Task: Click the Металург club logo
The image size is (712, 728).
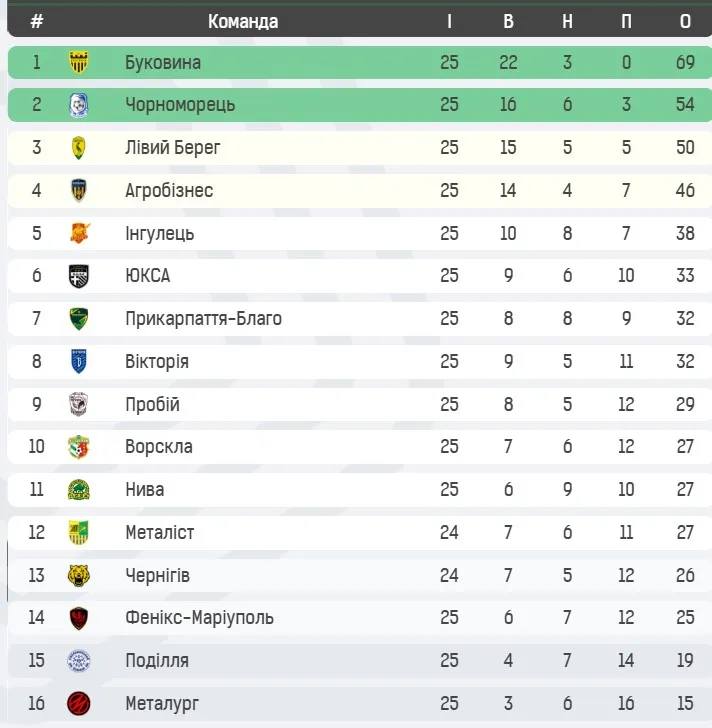Action: tap(78, 703)
